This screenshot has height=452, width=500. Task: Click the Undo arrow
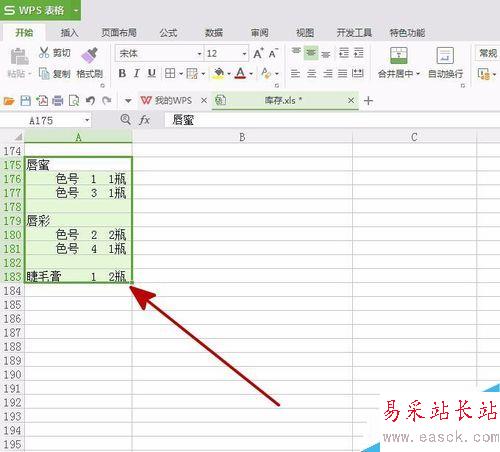90,100
